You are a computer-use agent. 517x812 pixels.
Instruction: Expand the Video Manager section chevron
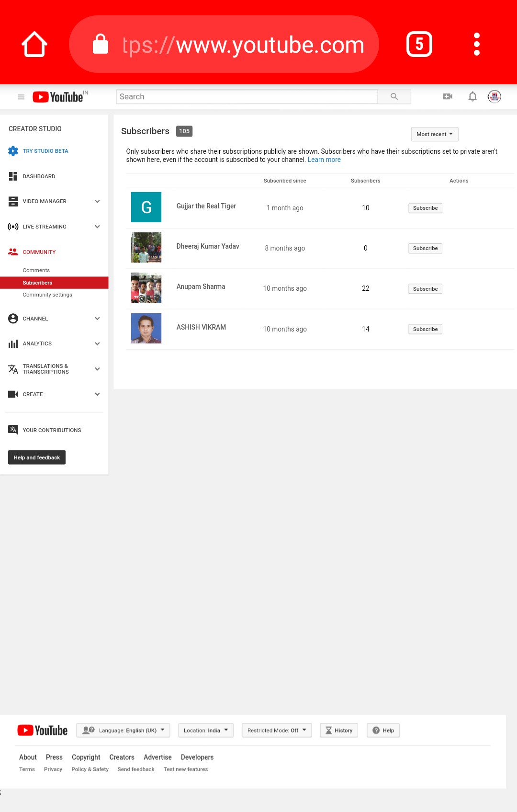tap(97, 201)
